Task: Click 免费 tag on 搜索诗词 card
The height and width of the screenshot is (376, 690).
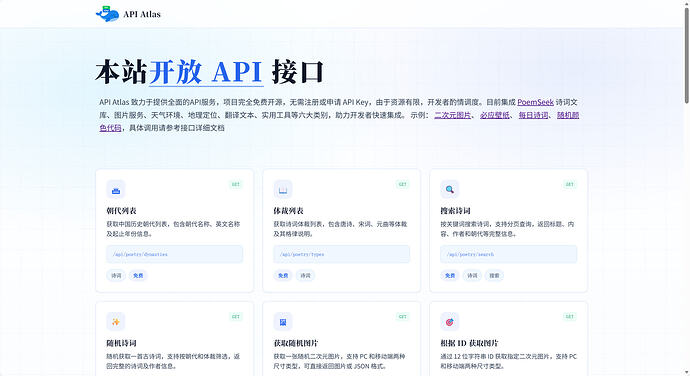Action: pos(450,276)
